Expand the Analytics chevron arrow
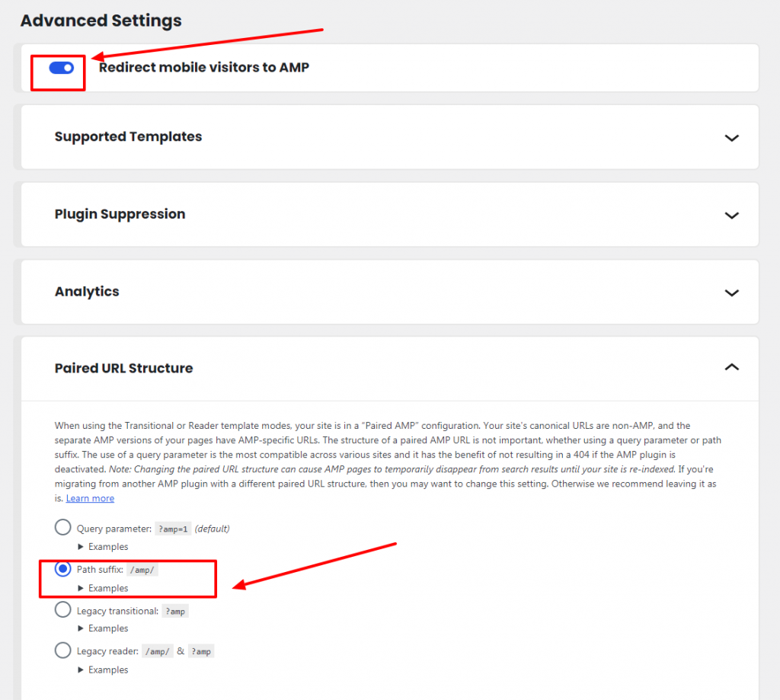Screen dimensions: 780x700 [731, 292]
